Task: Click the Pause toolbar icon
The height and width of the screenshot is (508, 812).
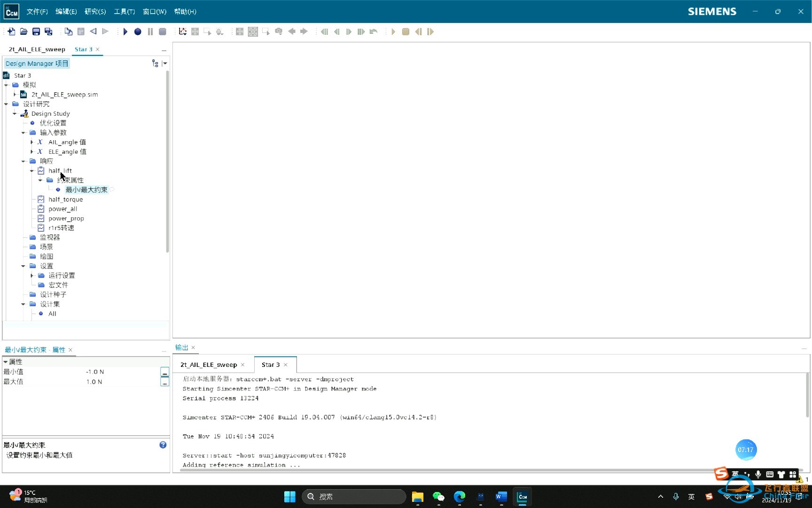Action: [150, 32]
